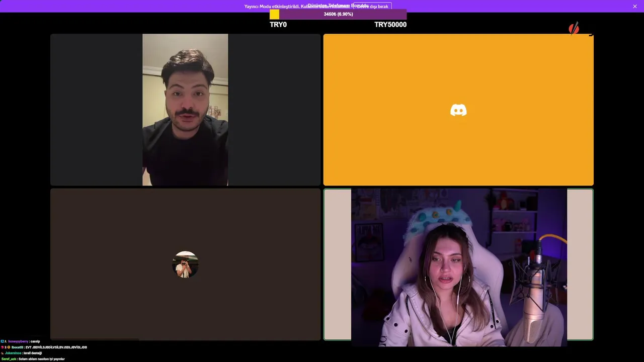
Task: Click chat username Jokersinoe
Action: pos(14,353)
